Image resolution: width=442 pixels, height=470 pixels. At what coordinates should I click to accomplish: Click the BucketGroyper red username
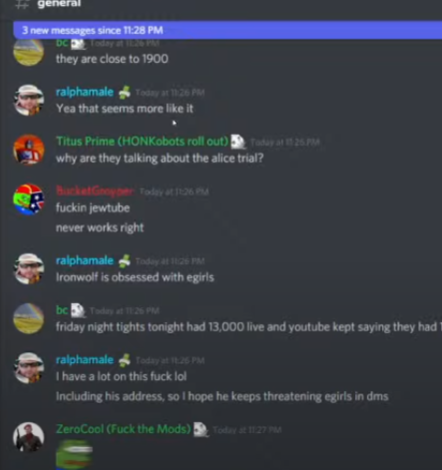(x=95, y=191)
